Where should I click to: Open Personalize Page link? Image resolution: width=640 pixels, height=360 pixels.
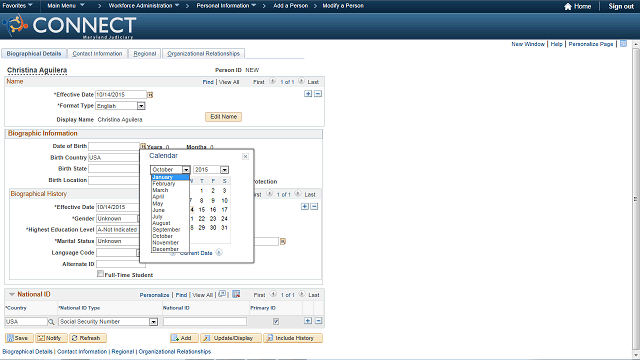[x=591, y=44]
